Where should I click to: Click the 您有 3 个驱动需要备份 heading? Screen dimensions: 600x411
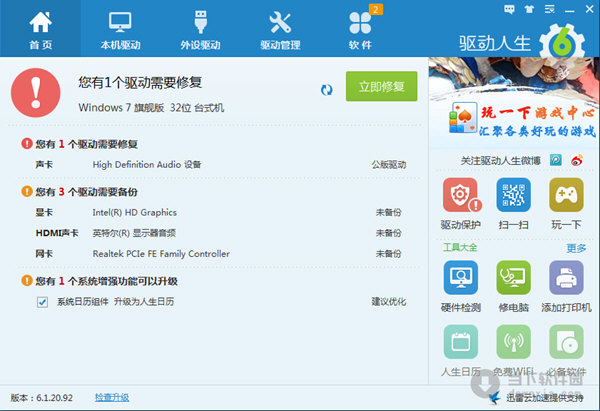tap(86, 192)
